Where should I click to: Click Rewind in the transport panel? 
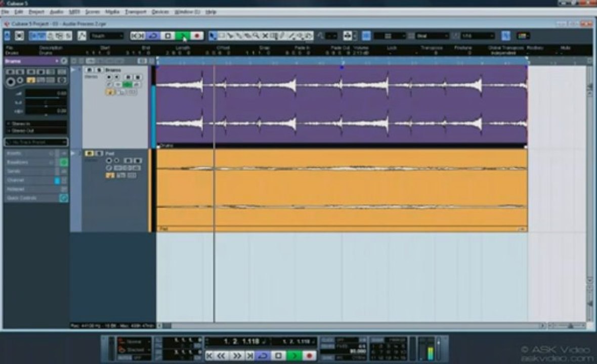222,356
